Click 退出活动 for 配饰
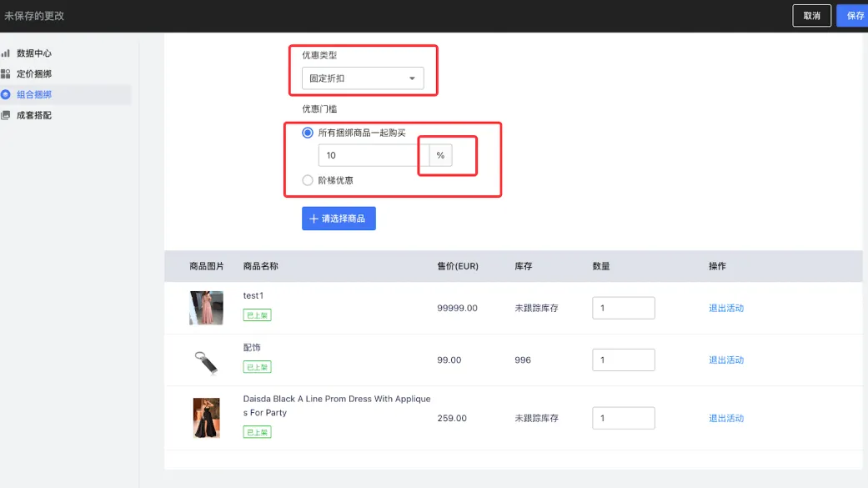Image resolution: width=868 pixels, height=488 pixels. pos(726,360)
